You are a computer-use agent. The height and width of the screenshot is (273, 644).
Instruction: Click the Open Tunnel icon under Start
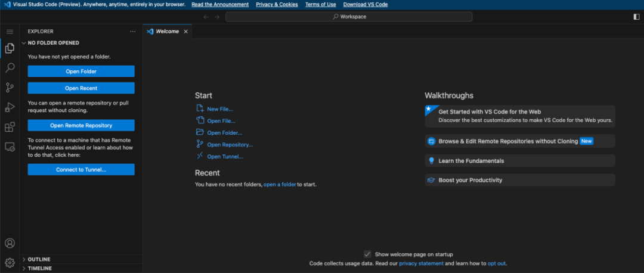(200, 156)
